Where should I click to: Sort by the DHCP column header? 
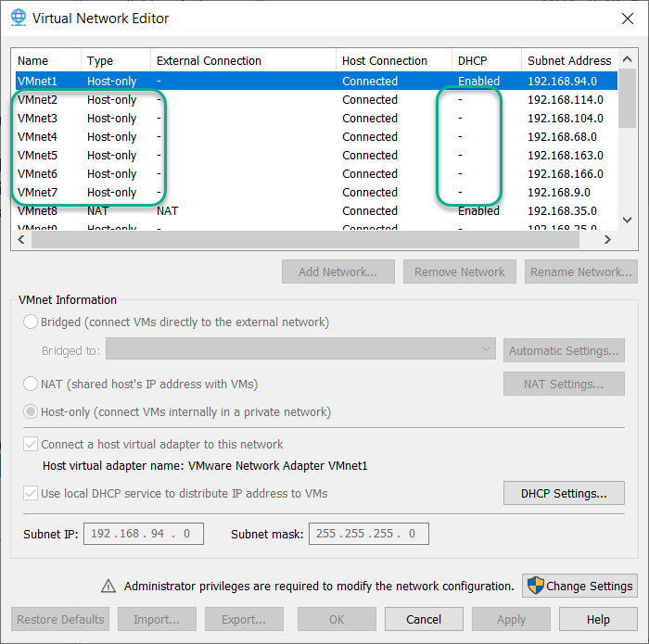[487, 60]
